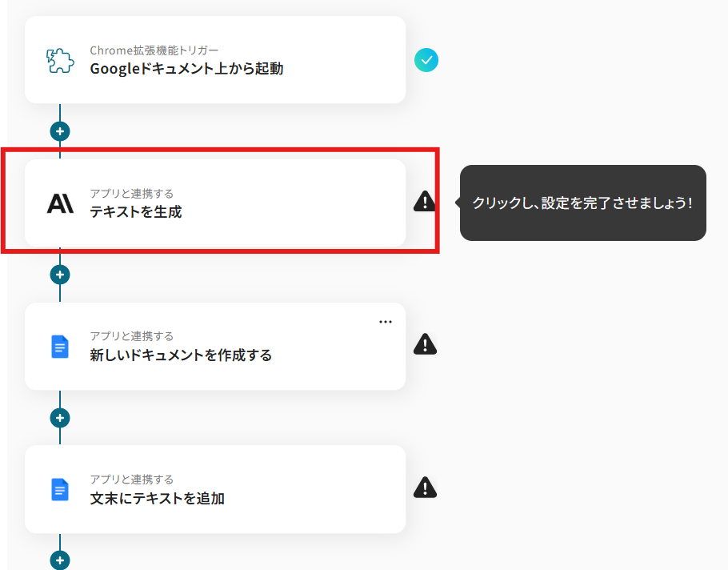Add a step below テキストを生成
Screen dimensions: 728x570
click(60, 275)
